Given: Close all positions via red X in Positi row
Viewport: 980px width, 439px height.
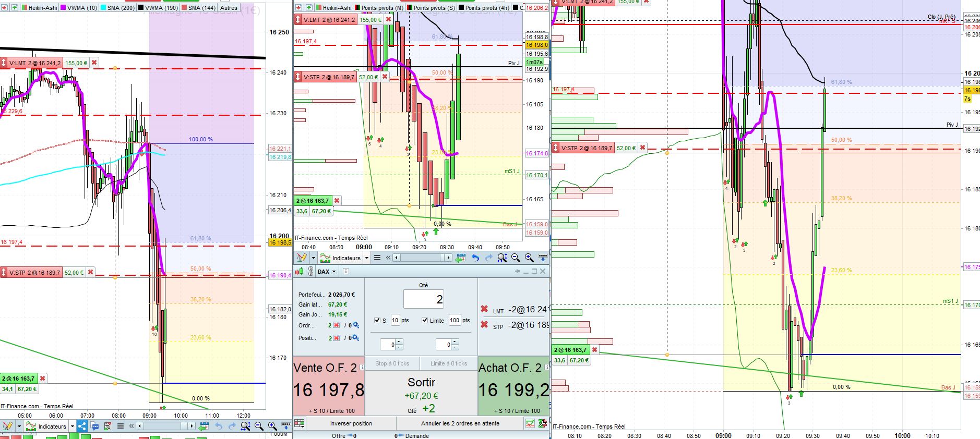Looking at the screenshot, I should 337,338.
